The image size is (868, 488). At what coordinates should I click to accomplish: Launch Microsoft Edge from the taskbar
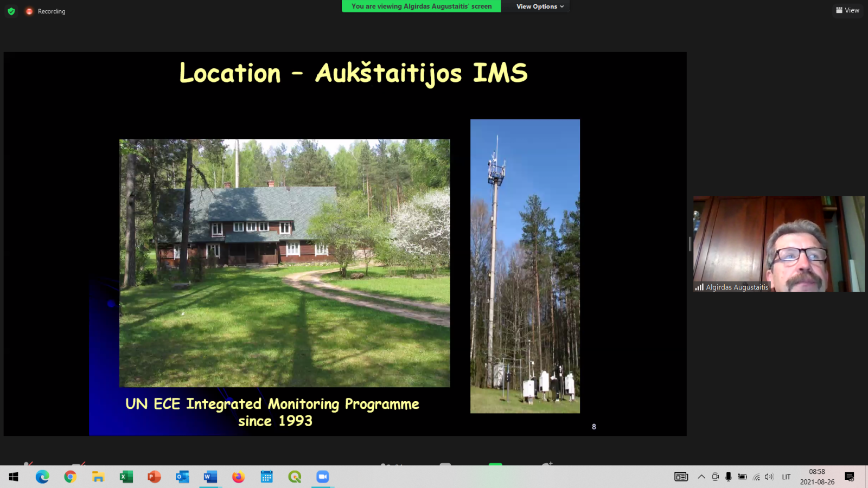point(42,477)
